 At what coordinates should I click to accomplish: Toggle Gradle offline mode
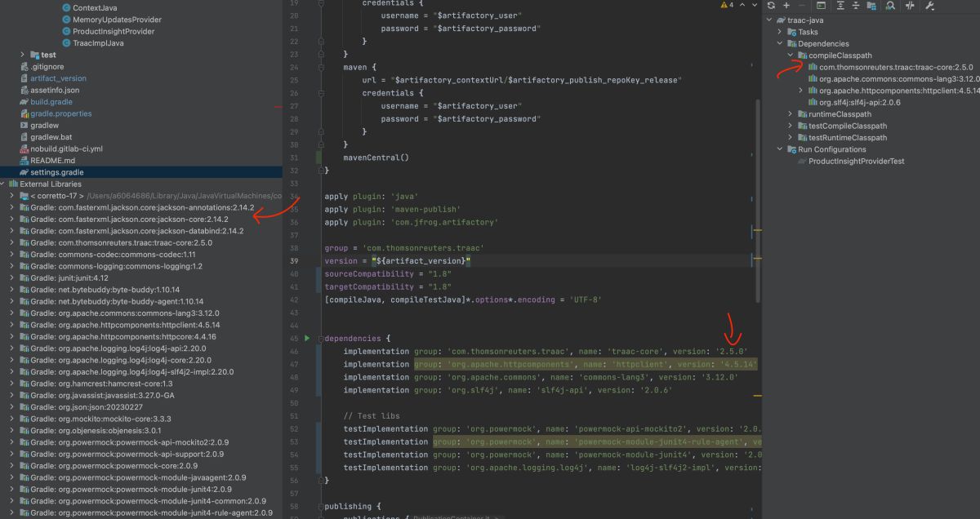[x=910, y=6]
